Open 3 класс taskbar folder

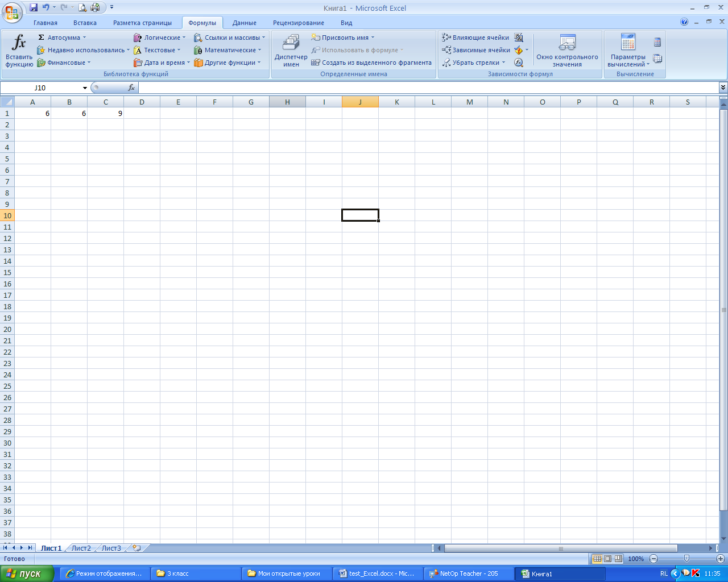[x=195, y=573]
